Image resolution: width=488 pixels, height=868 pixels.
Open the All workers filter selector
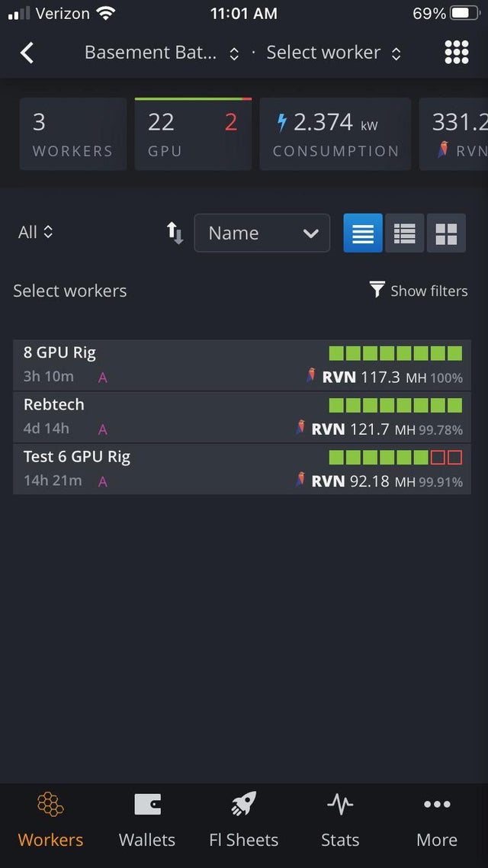tap(35, 232)
